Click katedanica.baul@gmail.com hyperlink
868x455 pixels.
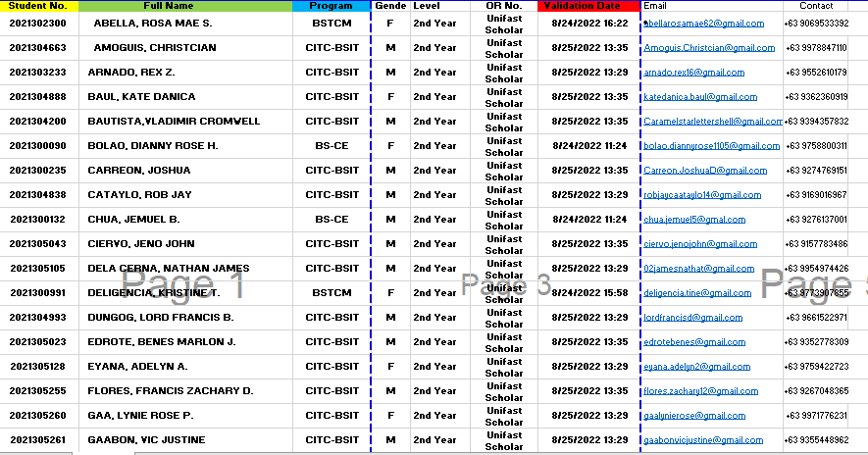click(x=700, y=97)
